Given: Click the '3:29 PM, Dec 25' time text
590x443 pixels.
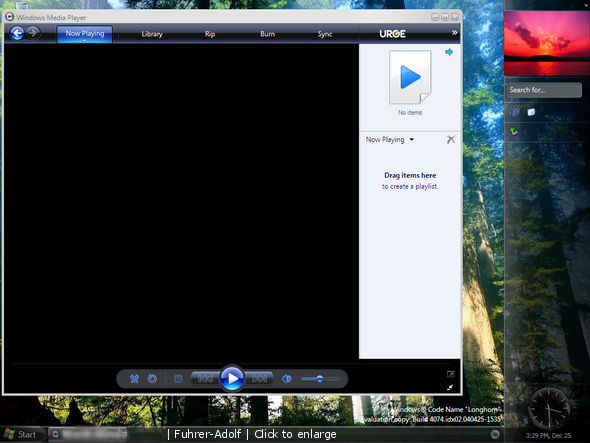Looking at the screenshot, I should point(548,436).
